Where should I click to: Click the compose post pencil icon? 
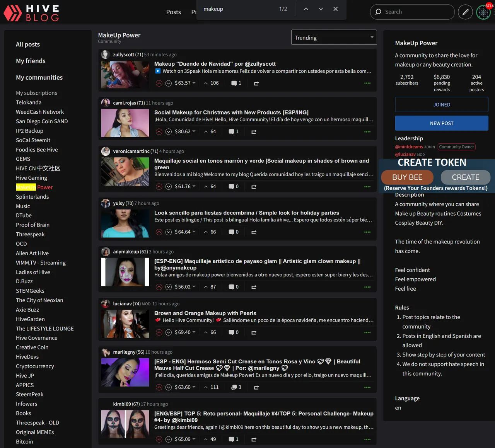coord(465,12)
